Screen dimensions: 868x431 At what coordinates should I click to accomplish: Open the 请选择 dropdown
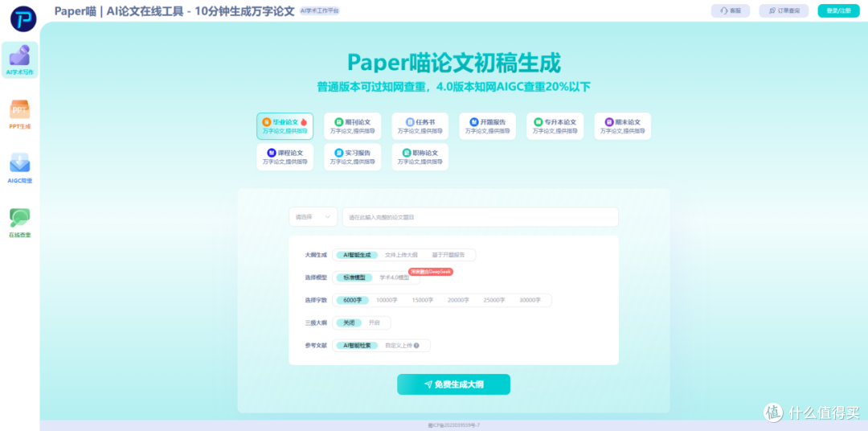313,217
